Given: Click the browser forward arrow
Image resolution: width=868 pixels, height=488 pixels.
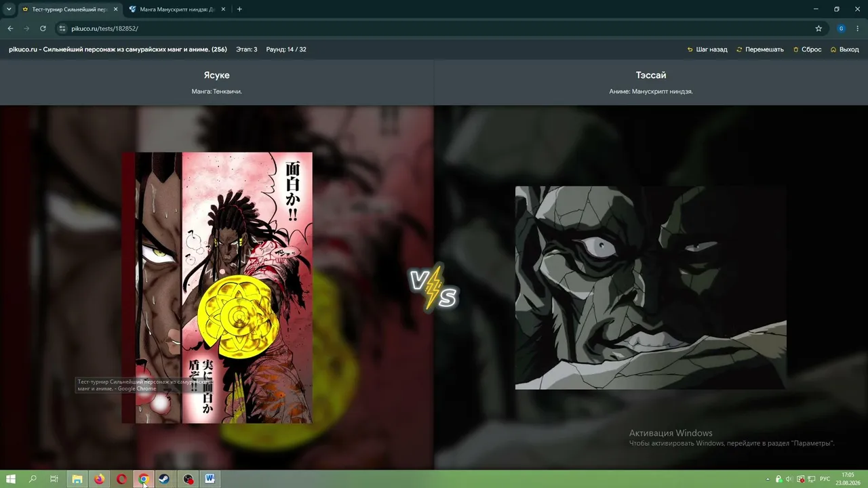Looking at the screenshot, I should pos(26,28).
